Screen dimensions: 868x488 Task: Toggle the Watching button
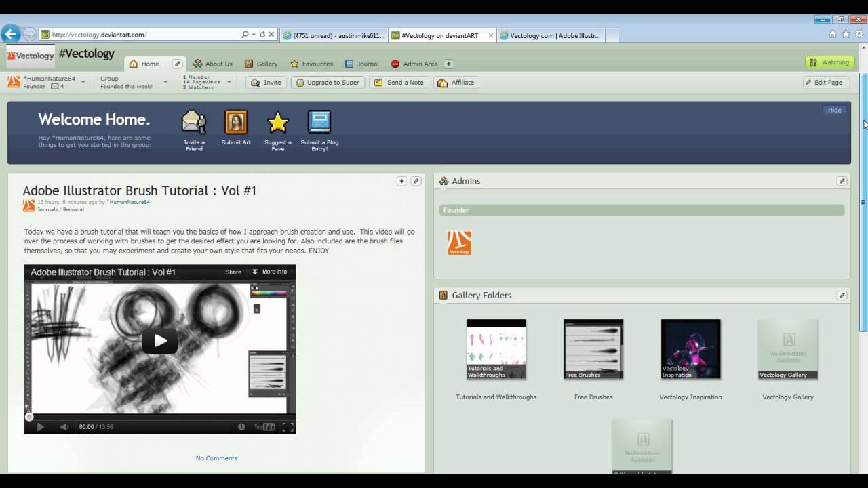829,62
